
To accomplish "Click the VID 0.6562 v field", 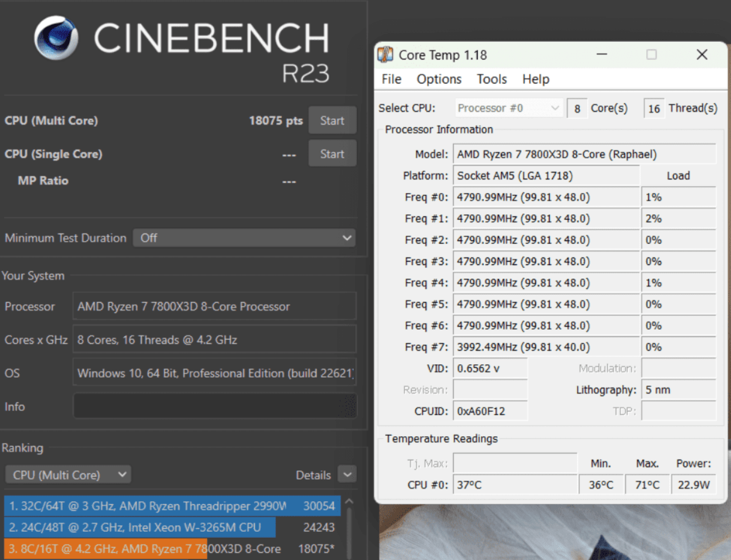I will [490, 368].
